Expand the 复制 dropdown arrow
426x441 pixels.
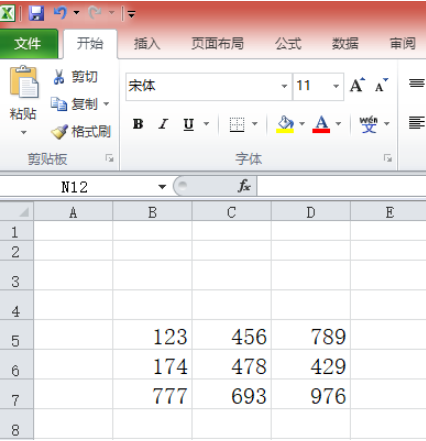(x=106, y=104)
